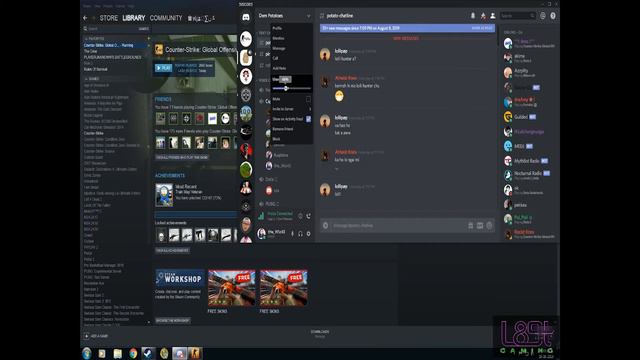Open mentions @ icon in Discord header
The width and height of the screenshot is (640, 360).
pos(543,16)
